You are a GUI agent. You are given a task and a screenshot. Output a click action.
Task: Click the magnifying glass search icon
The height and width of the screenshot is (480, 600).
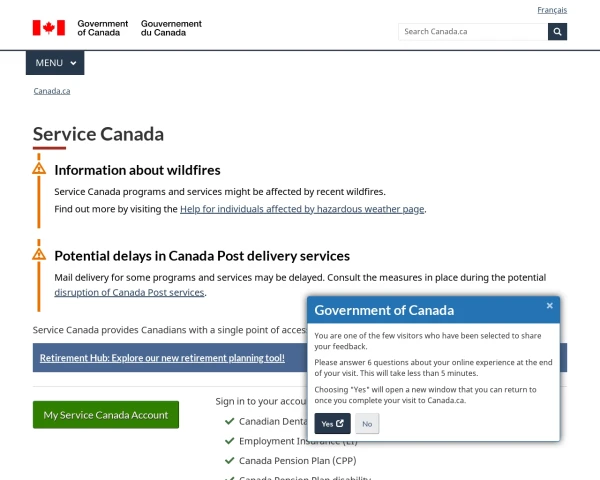[557, 32]
